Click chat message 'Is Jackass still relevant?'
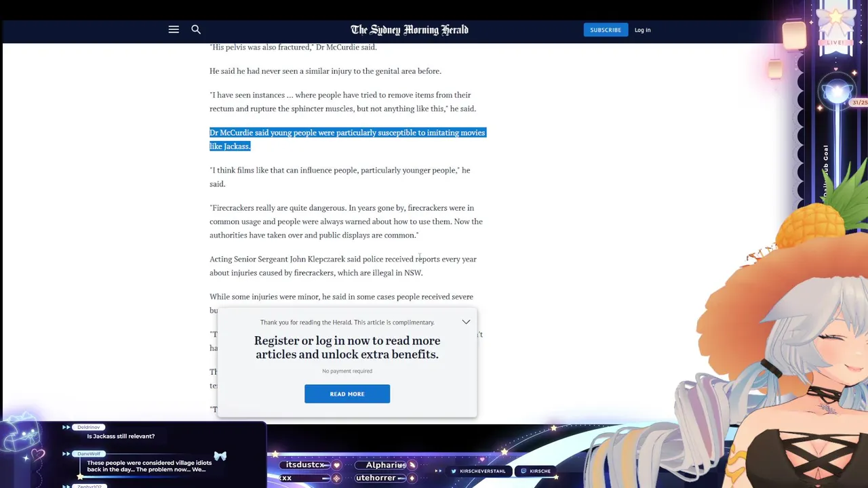The width and height of the screenshot is (868, 488). pyautogui.click(x=121, y=436)
